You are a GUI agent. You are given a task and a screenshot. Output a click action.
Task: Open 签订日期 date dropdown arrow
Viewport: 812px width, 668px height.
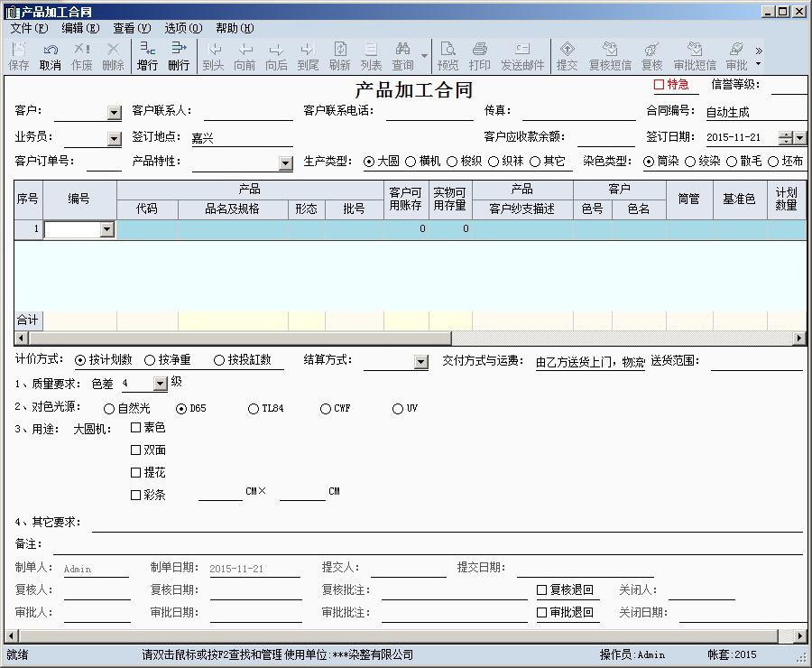click(800, 137)
